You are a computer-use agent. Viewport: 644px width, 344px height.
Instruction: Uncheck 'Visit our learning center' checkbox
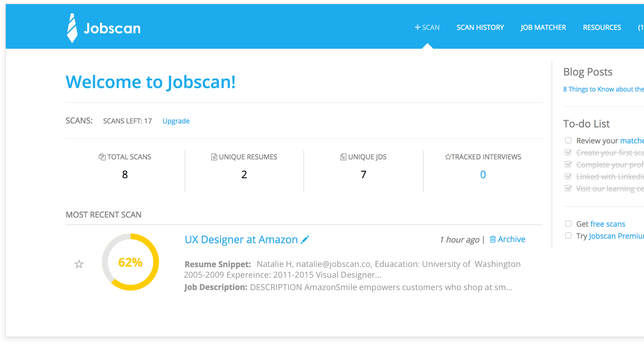(x=568, y=189)
